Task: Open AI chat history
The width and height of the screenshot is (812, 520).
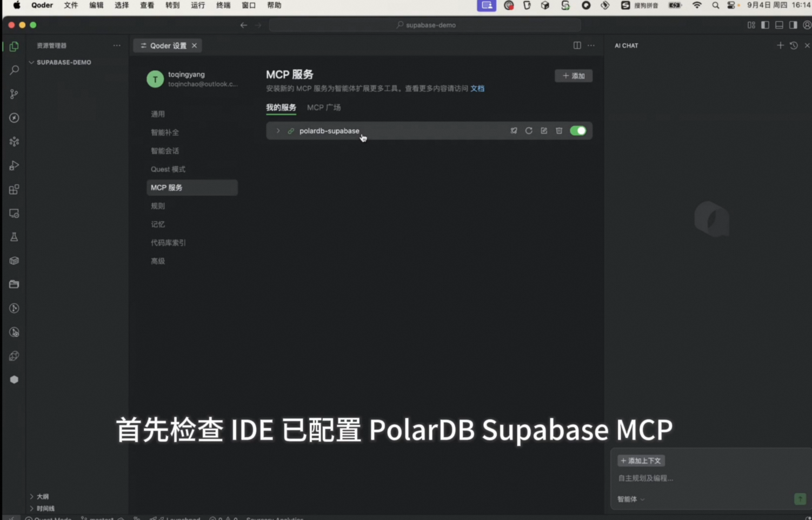Action: [x=794, y=45]
